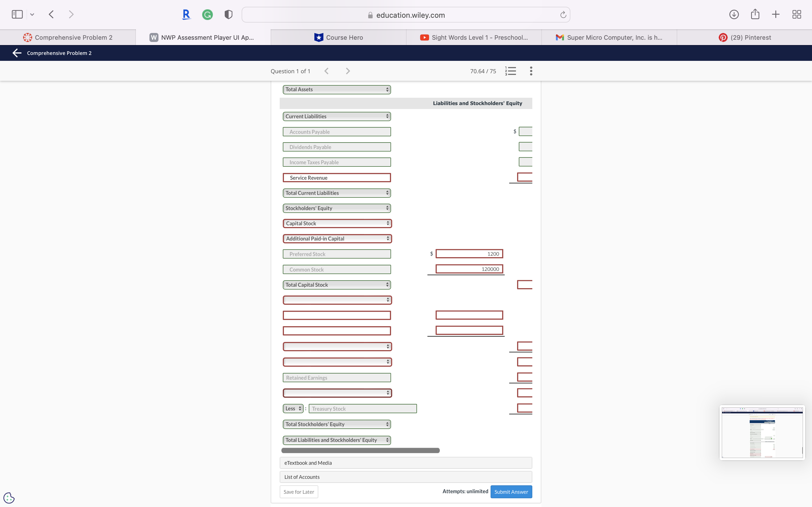Open the three-dot more options menu

(531, 71)
